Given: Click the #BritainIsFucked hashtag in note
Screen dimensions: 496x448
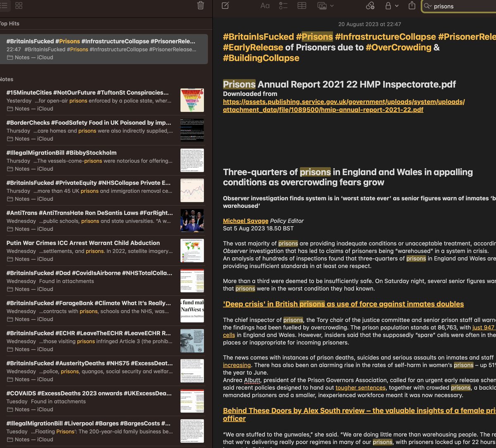Looking at the screenshot, I should coord(258,37).
